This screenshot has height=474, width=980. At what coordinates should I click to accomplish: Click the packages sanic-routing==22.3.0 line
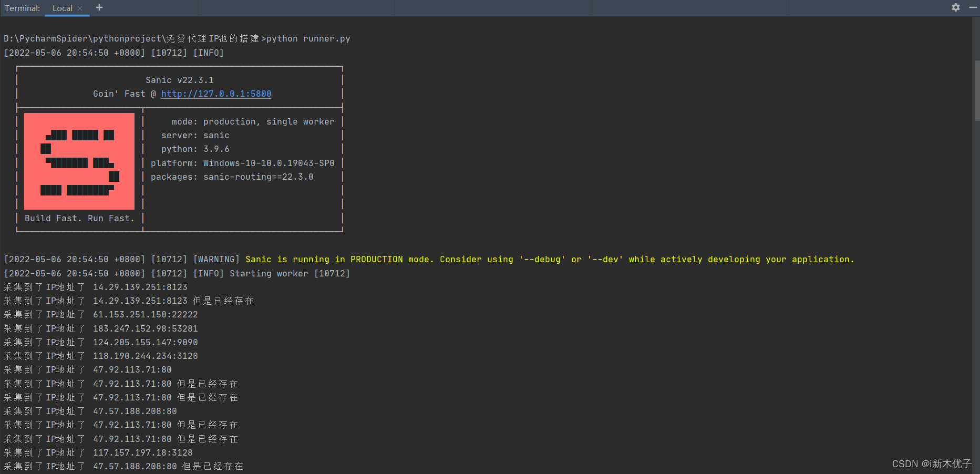232,177
